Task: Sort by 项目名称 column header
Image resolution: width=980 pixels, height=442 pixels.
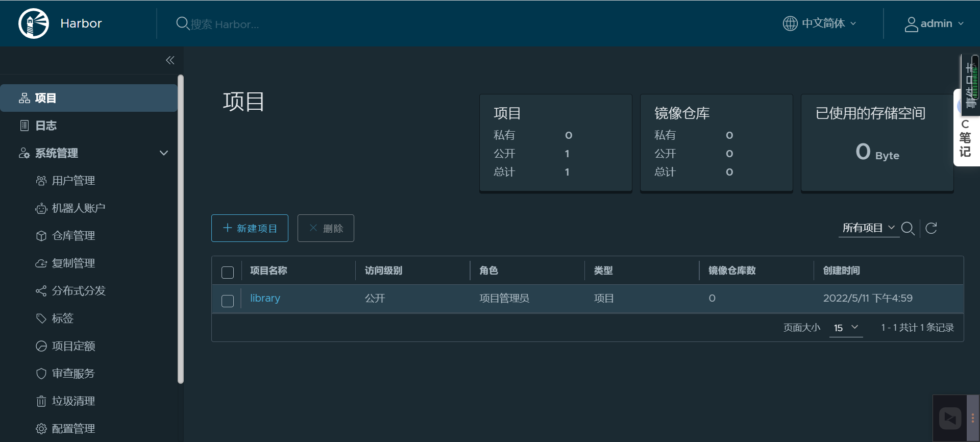Action: pos(268,271)
